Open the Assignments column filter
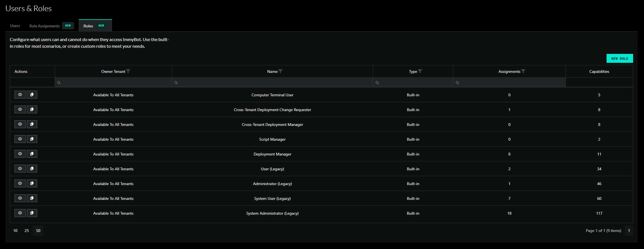The width and height of the screenshot is (644, 249). pyautogui.click(x=523, y=71)
